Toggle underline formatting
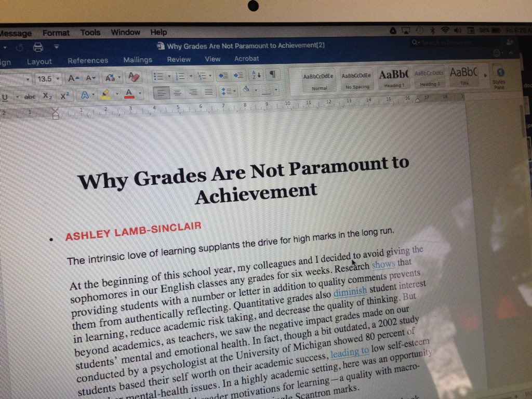 5,98
